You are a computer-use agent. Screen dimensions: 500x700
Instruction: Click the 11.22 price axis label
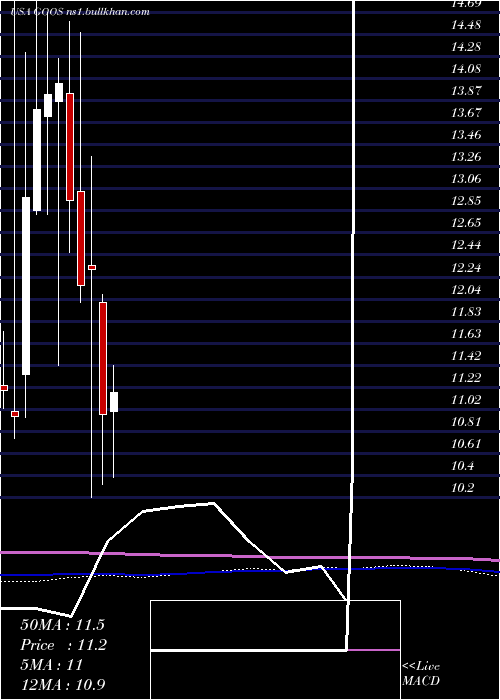point(466,378)
